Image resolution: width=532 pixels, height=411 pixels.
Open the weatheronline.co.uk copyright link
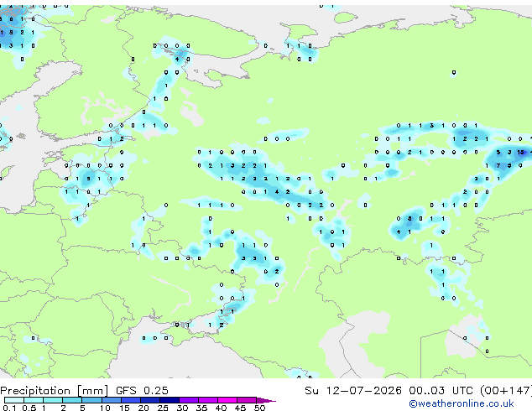tap(462, 403)
